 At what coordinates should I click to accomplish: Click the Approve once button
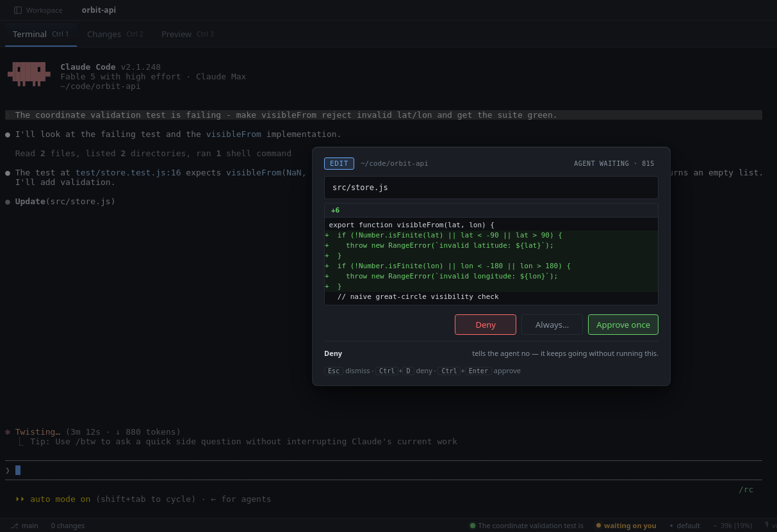[623, 325]
